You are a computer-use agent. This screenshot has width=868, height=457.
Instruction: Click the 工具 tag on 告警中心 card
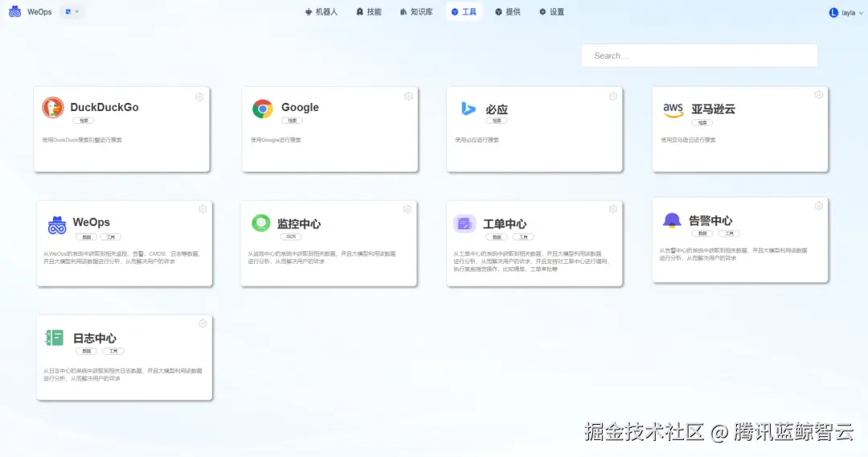(729, 233)
